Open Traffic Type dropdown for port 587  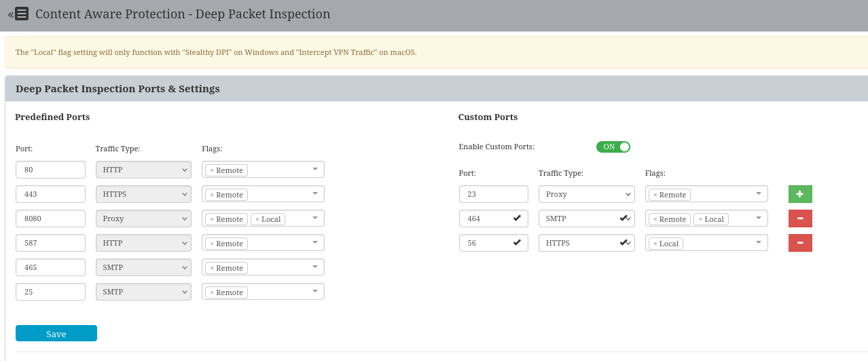click(143, 243)
